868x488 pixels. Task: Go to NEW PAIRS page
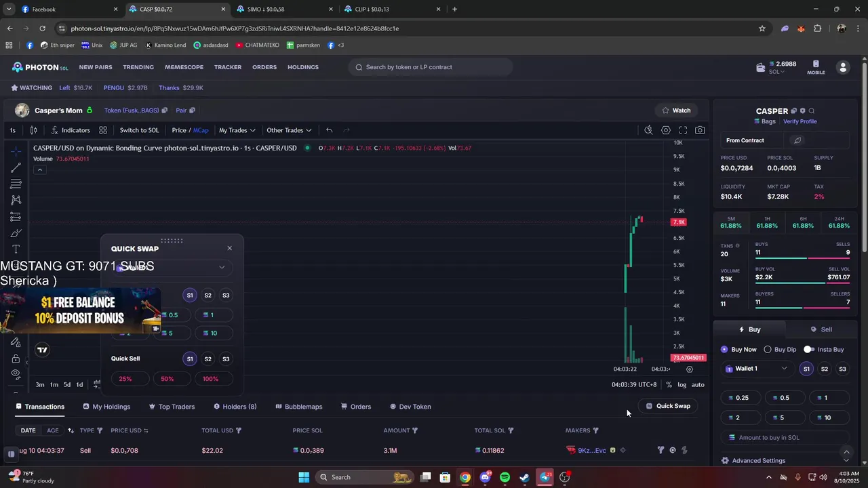coord(96,67)
